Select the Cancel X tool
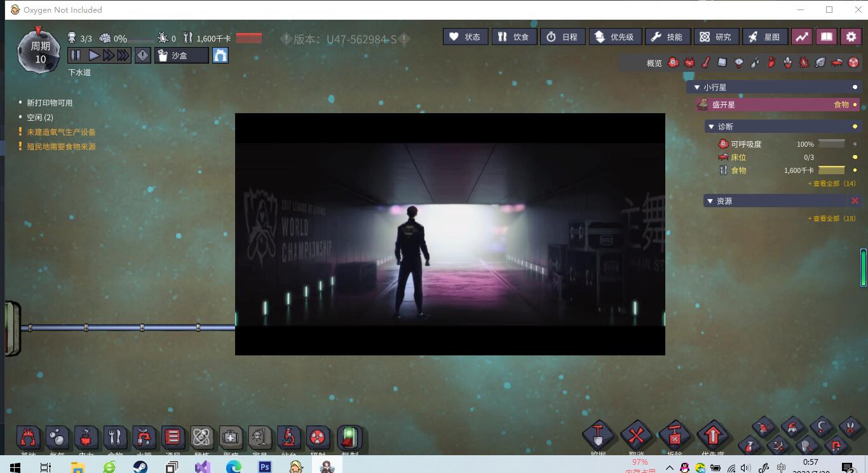868x473 pixels. pos(636,436)
